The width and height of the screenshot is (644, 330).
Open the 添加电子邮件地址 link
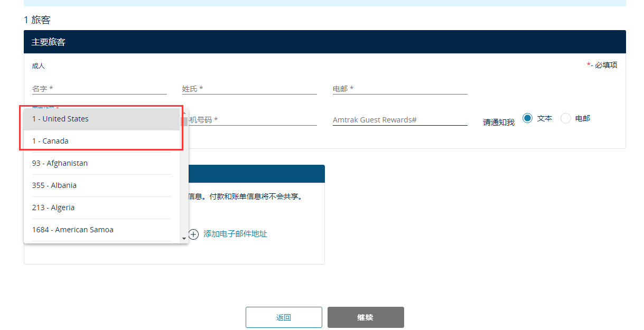[x=235, y=234]
